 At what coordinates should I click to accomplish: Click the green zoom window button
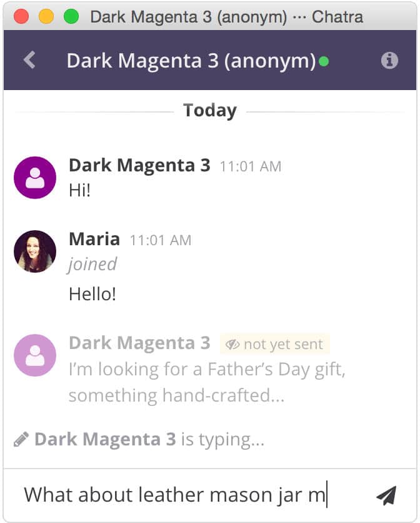point(71,16)
